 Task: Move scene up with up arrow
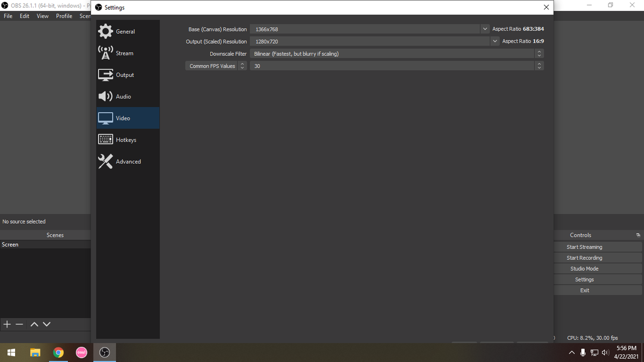point(34,324)
